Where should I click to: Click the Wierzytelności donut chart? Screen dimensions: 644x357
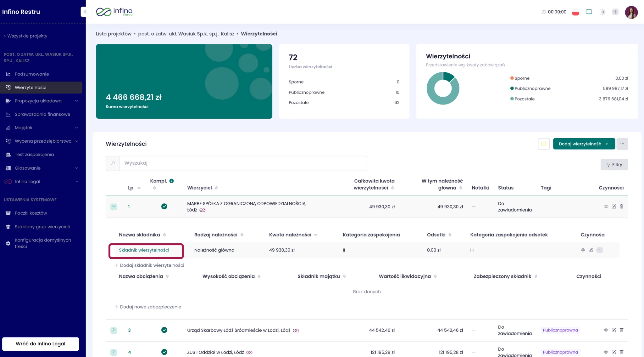point(443,88)
